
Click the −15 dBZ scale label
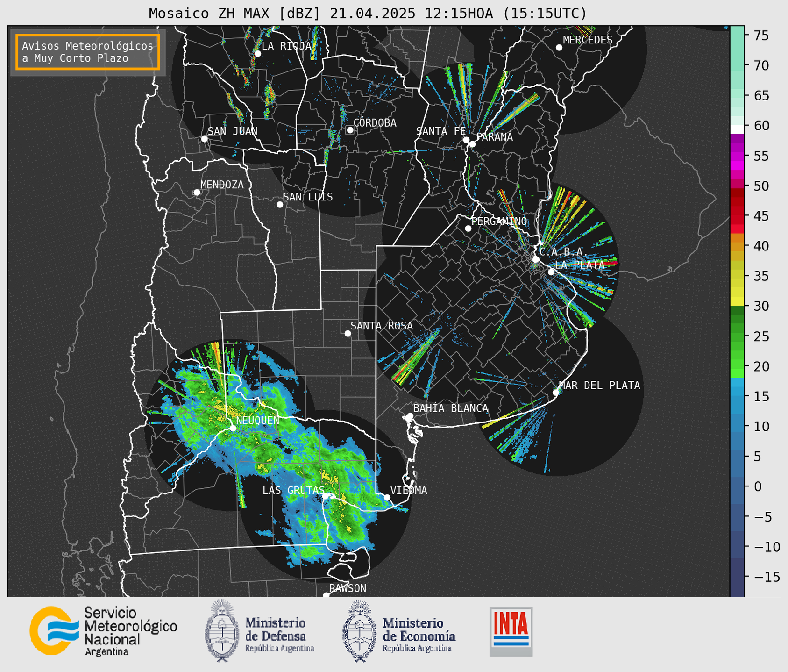767,577
